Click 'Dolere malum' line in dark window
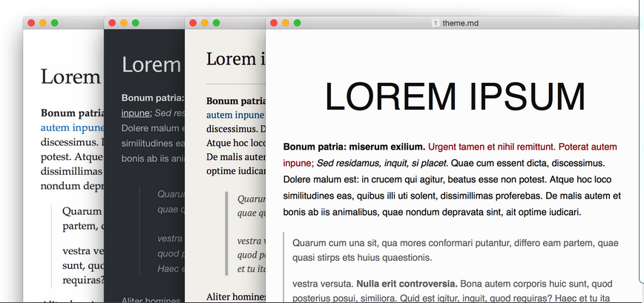The image size is (644, 303). coord(153,128)
